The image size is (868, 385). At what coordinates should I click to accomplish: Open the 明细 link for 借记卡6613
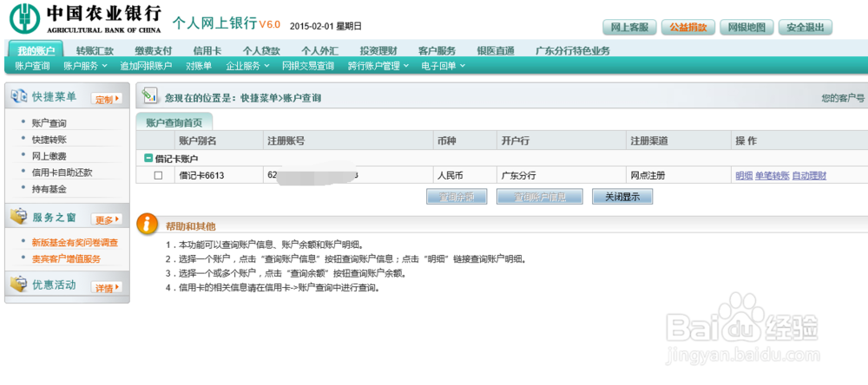(x=744, y=176)
